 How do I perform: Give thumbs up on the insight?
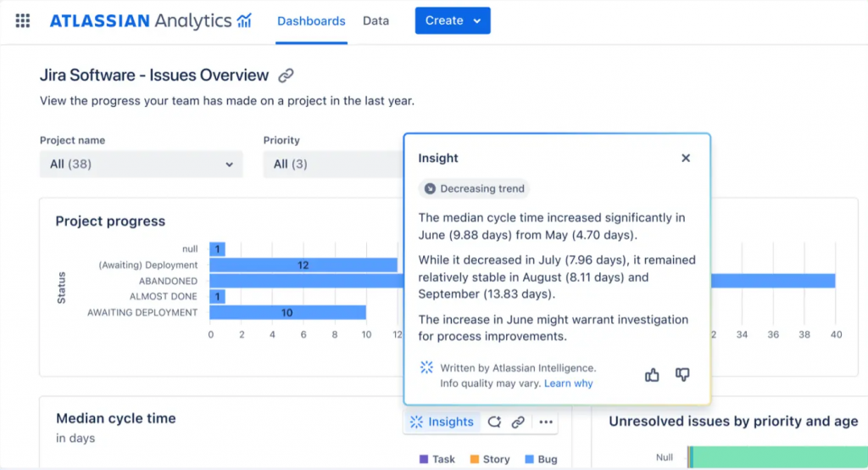click(x=652, y=375)
